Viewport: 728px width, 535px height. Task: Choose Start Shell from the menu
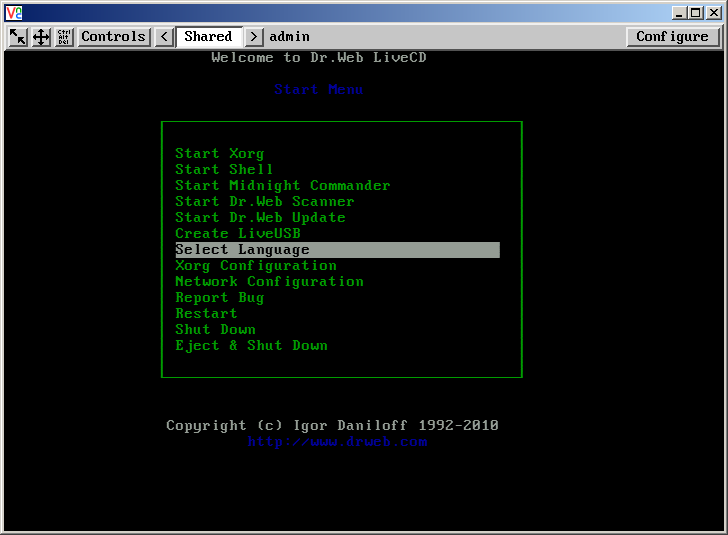tap(224, 170)
